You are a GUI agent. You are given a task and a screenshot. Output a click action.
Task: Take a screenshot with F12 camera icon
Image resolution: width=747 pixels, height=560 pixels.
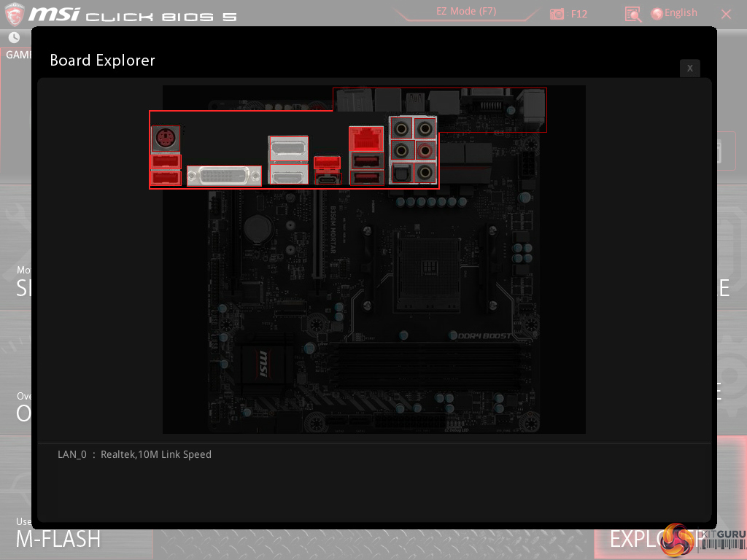coord(557,14)
